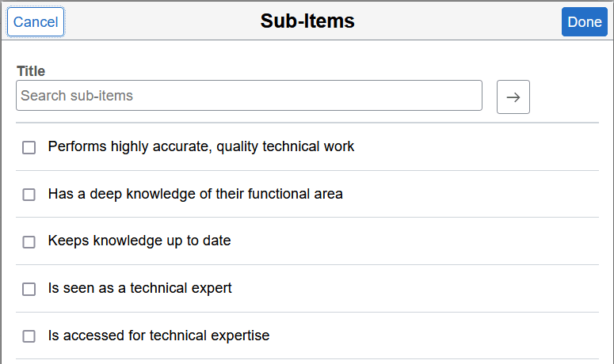Click the 'Title' field label
The width and height of the screenshot is (614, 364).
pos(31,71)
